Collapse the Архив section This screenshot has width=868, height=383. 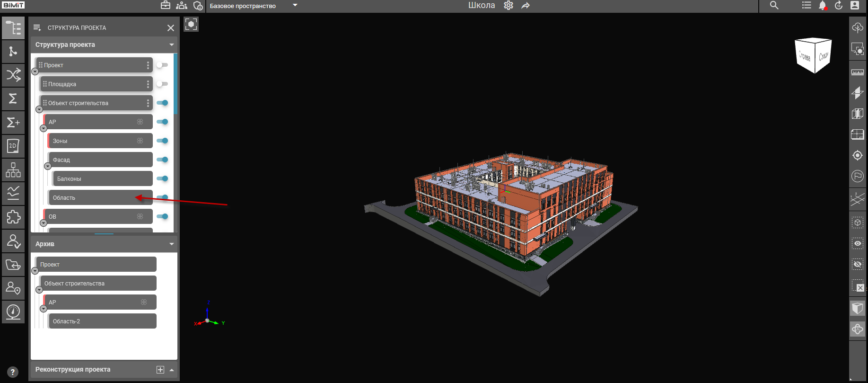(x=171, y=244)
